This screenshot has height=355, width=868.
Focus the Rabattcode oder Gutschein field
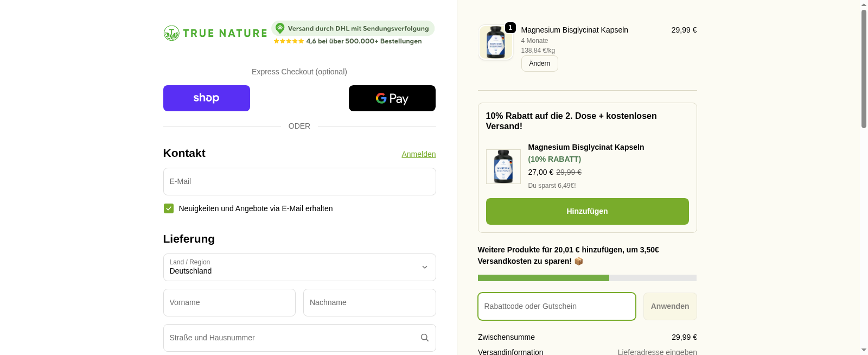click(557, 306)
